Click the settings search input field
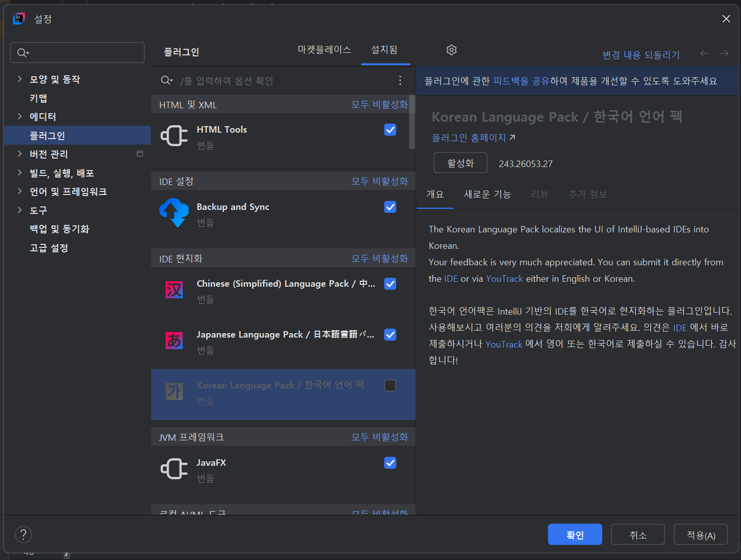Image resolution: width=741 pixels, height=560 pixels. 77,53
